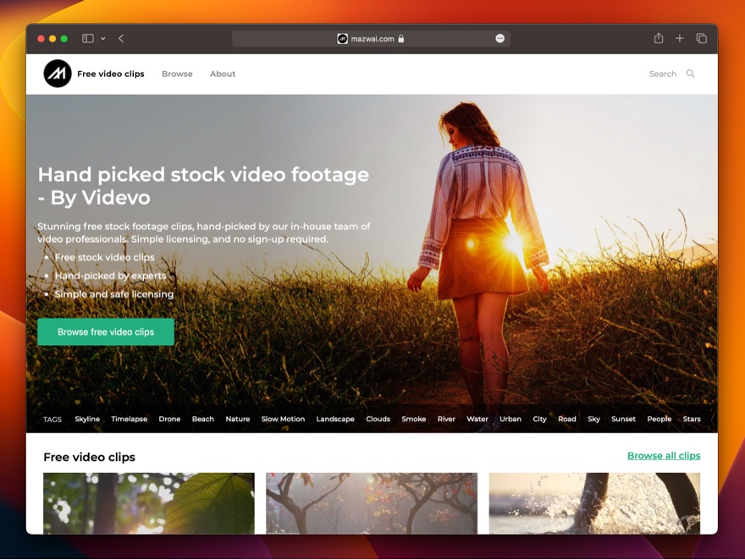Screen dimensions: 745x560
Task: Choose the Sunset tag
Action: [x=623, y=419]
